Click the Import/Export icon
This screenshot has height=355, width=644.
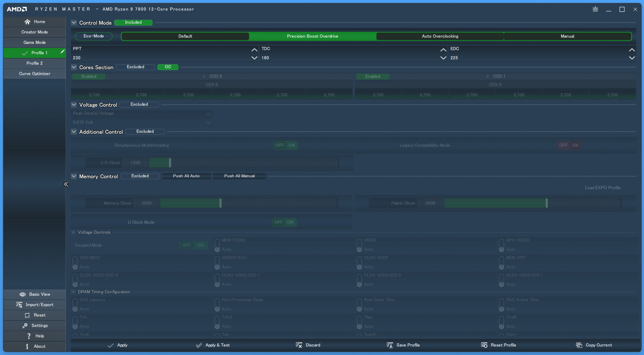tap(19, 305)
